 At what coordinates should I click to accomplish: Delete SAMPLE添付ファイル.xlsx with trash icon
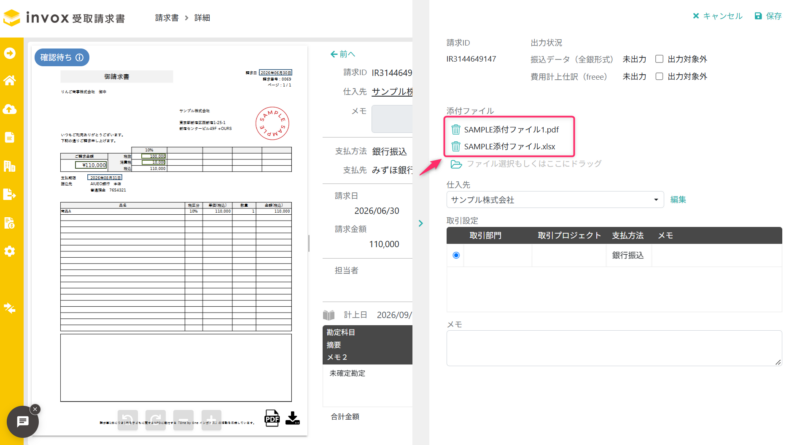tap(456, 146)
